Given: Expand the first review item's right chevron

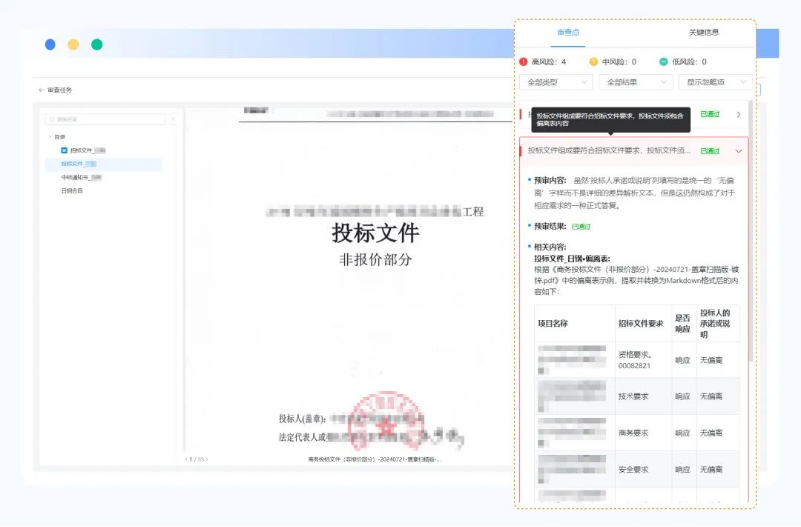Looking at the screenshot, I should click(x=738, y=115).
